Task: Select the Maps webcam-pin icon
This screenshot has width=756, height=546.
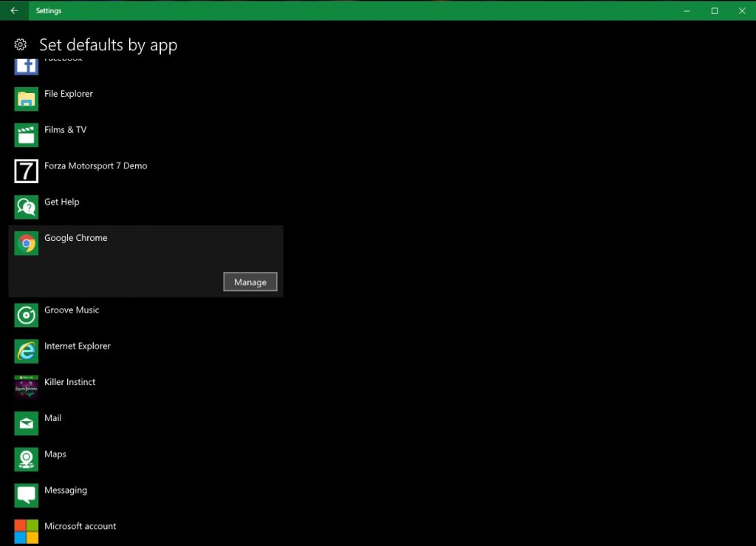Action: [26, 459]
